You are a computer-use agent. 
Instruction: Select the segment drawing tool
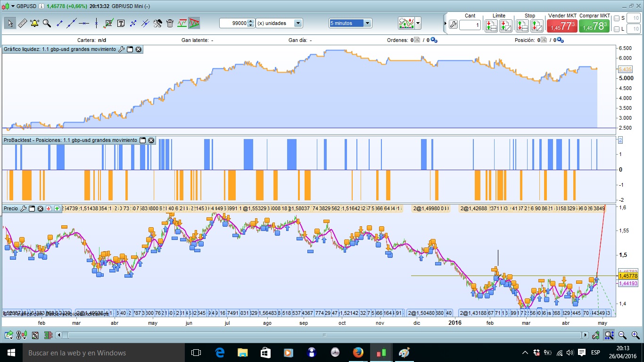click(x=59, y=23)
